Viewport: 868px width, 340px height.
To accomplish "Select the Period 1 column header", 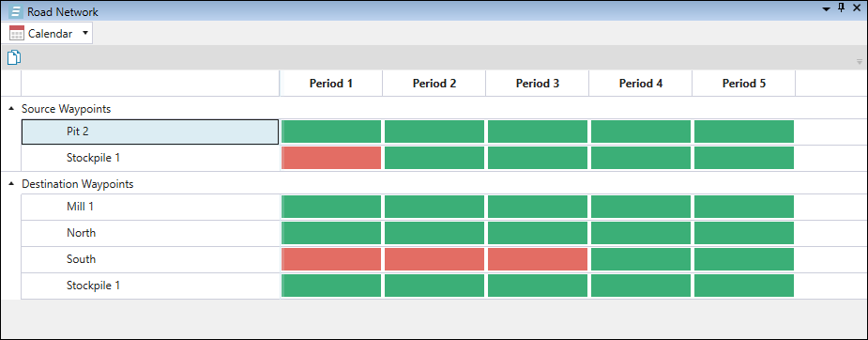I will tap(331, 84).
